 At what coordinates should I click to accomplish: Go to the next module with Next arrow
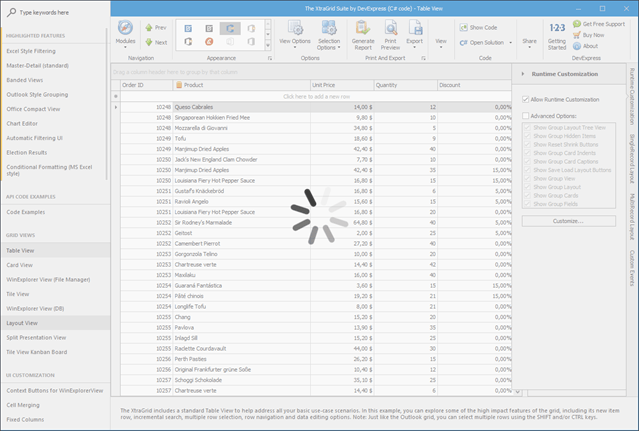pyautogui.click(x=149, y=42)
